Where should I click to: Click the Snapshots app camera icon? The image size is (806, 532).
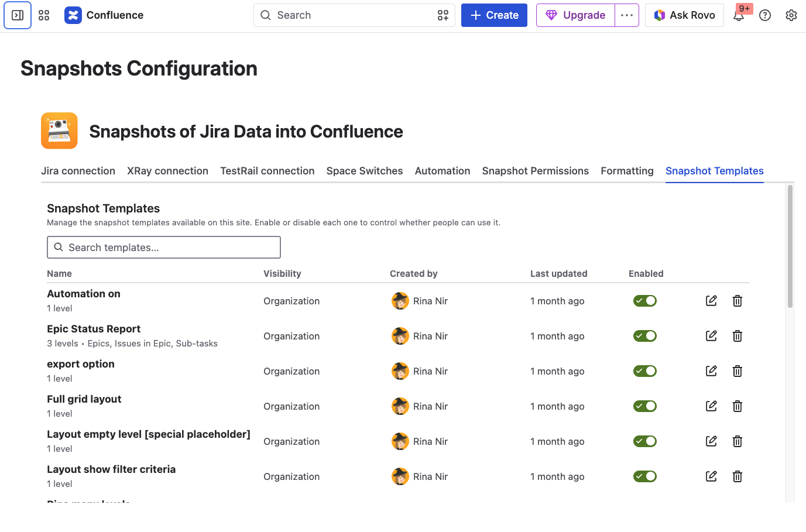click(x=59, y=131)
